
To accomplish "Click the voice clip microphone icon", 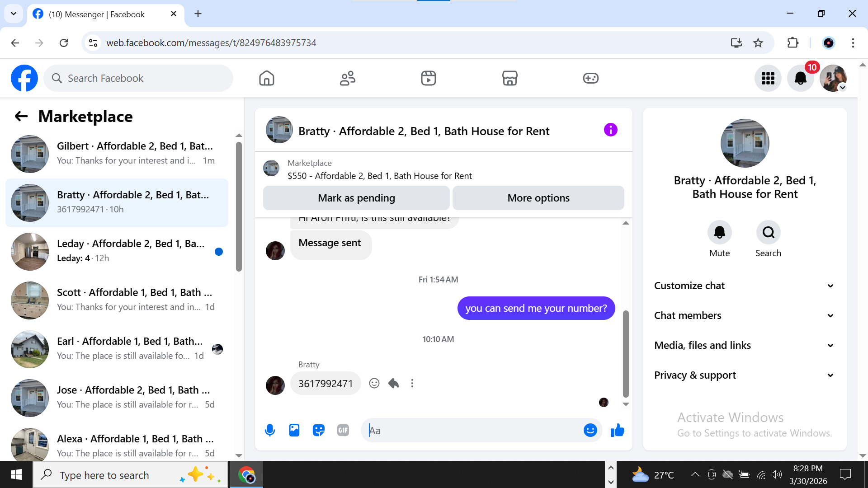I will click(x=270, y=430).
